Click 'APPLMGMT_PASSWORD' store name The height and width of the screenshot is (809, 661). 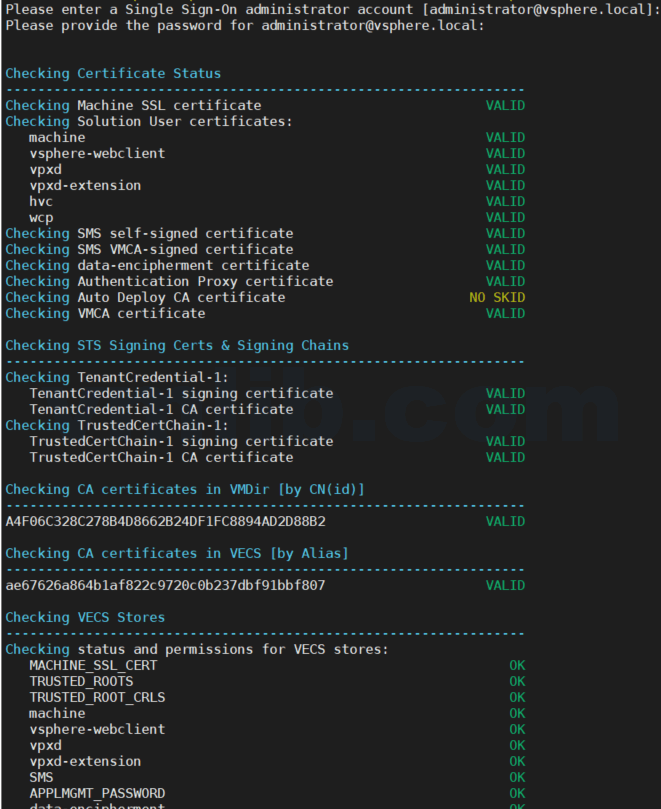pyautogui.click(x=97, y=793)
